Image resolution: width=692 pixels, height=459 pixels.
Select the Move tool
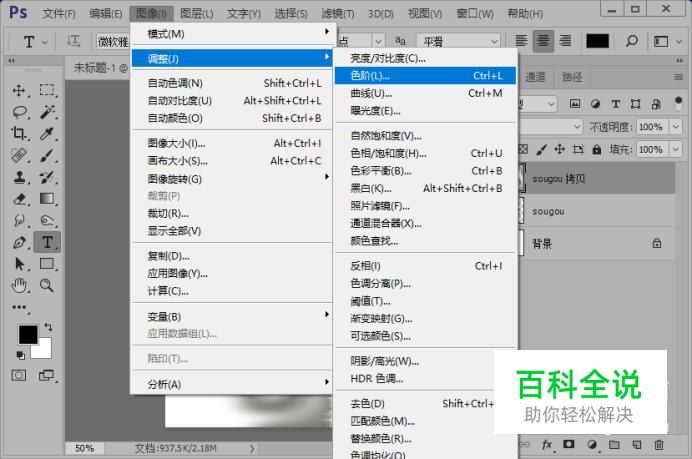coord(19,91)
